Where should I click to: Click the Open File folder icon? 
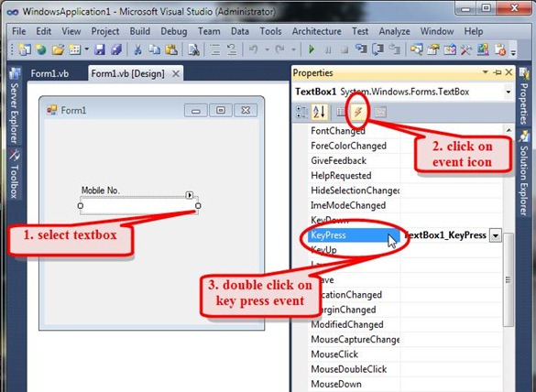[58, 49]
